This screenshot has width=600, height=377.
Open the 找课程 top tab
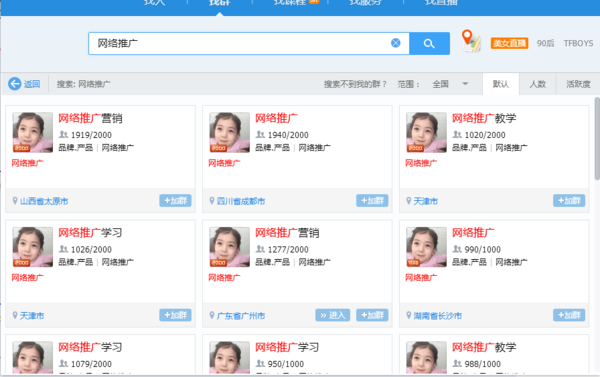click(x=290, y=3)
